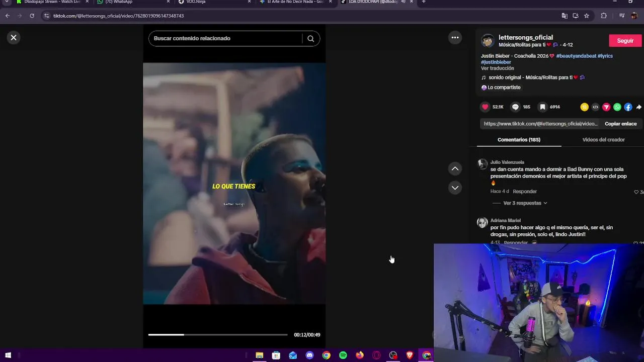This screenshot has height=362, width=644.
Task: Share the video on WhatsApp
Action: click(x=617, y=107)
